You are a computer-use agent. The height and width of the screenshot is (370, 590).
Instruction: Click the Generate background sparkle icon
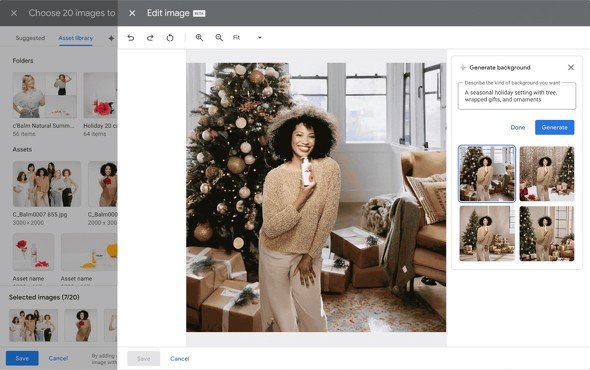click(x=463, y=68)
